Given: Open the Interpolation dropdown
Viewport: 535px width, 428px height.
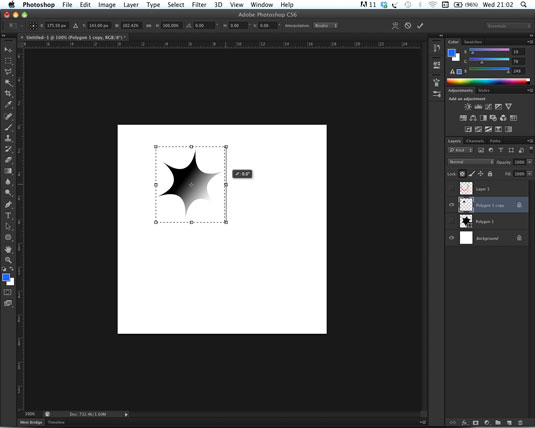Looking at the screenshot, I should (326, 26).
